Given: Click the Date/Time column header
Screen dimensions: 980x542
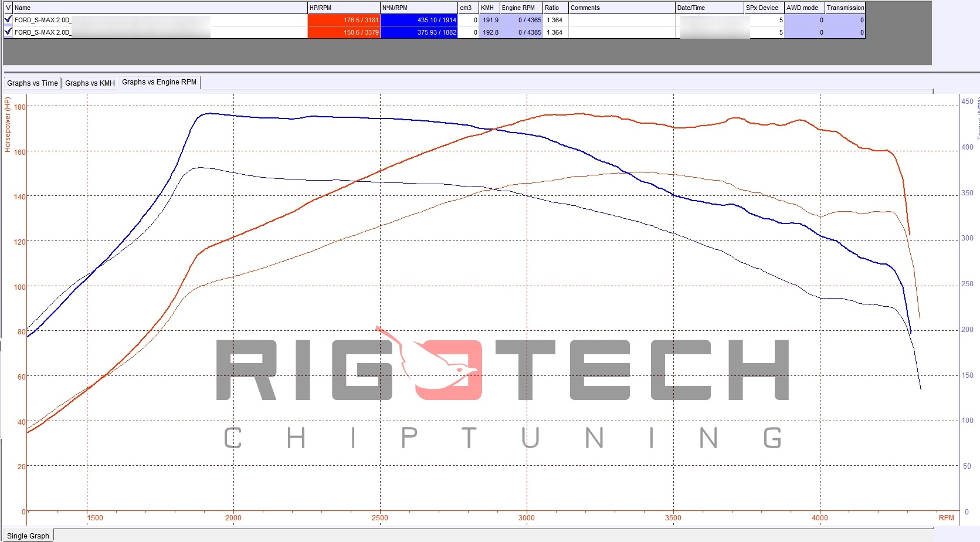Looking at the screenshot, I should [709, 8].
